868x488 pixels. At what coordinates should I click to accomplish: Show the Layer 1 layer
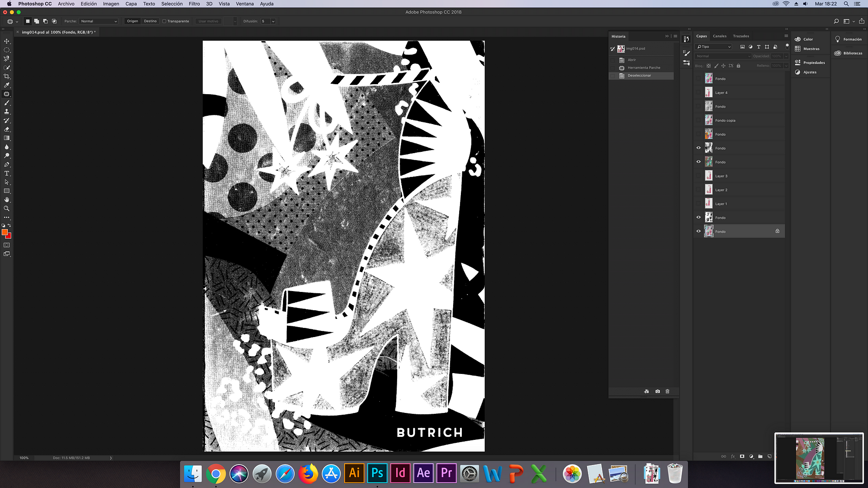coord(698,203)
